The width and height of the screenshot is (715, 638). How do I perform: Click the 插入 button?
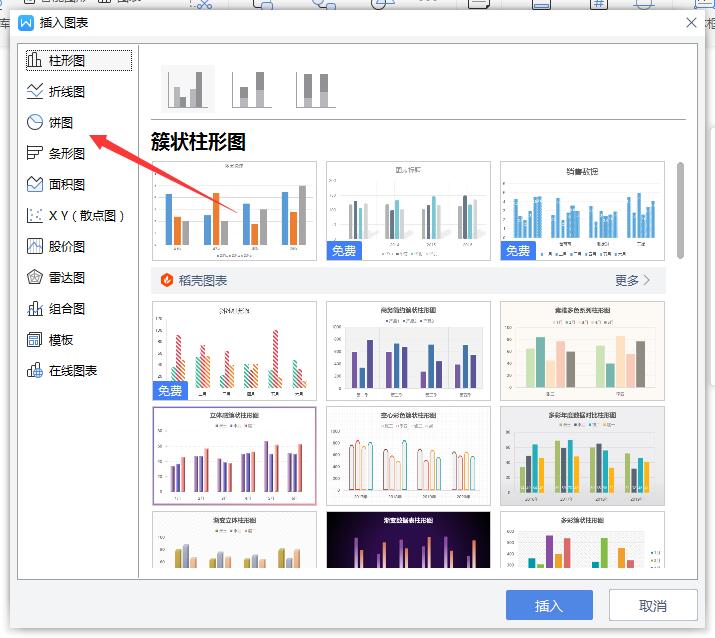(549, 605)
